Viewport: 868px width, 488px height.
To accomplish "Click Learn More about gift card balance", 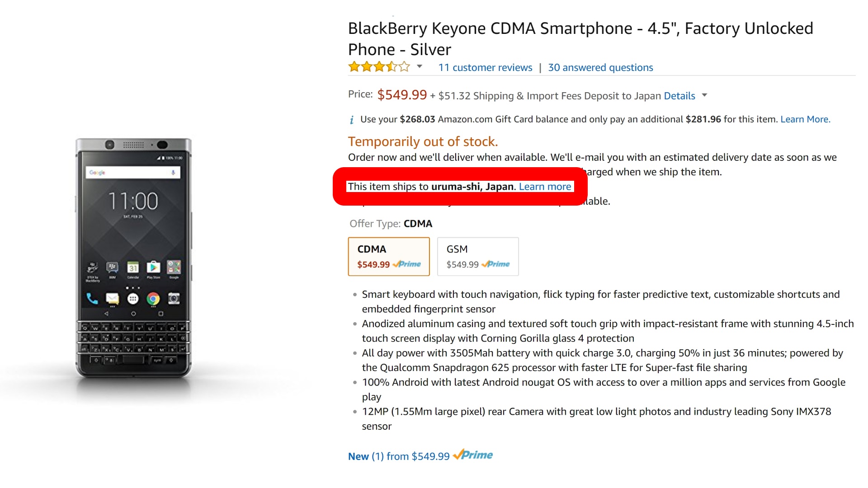I will [x=805, y=119].
